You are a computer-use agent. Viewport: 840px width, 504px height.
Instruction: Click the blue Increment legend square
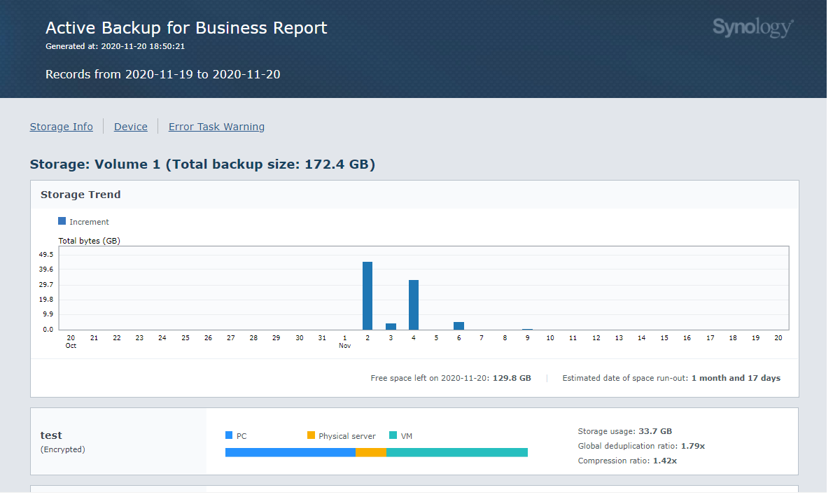[63, 221]
